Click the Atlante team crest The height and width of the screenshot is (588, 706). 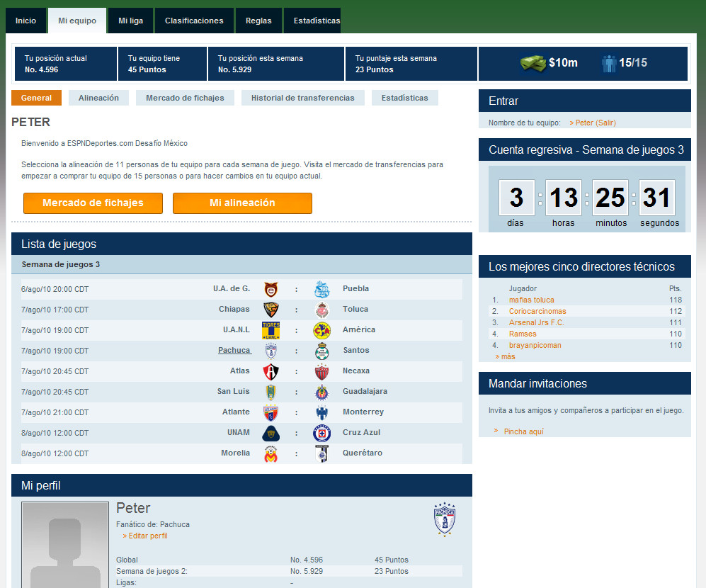(x=271, y=413)
